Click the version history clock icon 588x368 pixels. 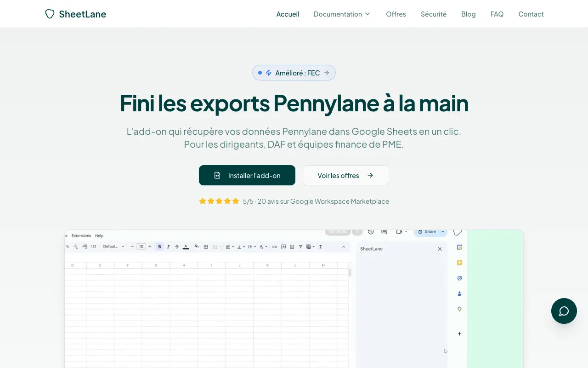[x=371, y=232]
